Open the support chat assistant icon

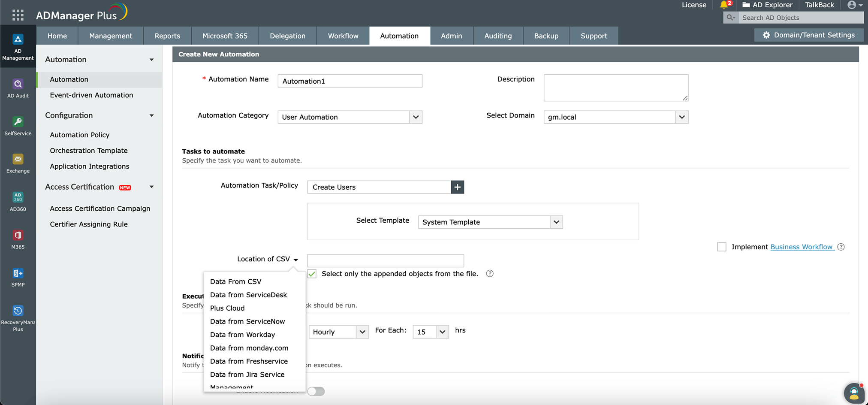point(854,393)
